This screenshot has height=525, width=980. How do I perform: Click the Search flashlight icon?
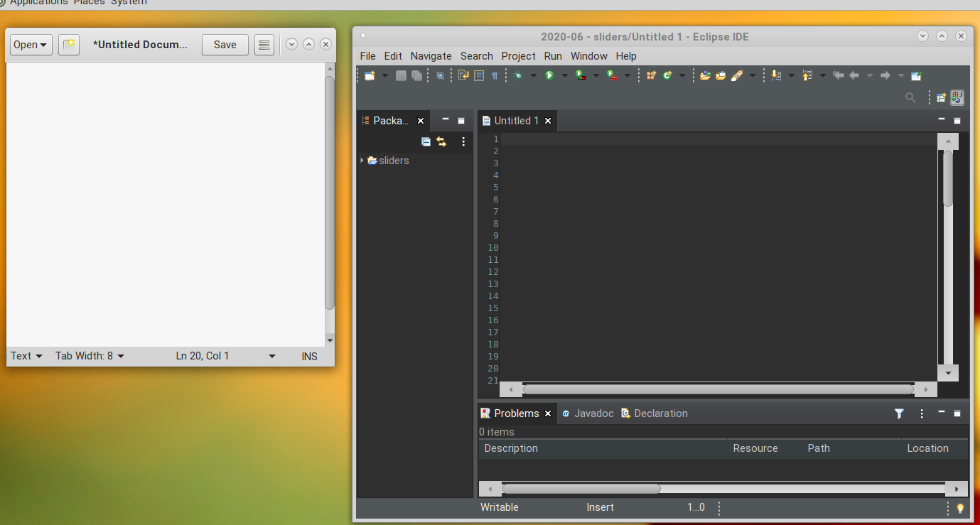point(737,75)
